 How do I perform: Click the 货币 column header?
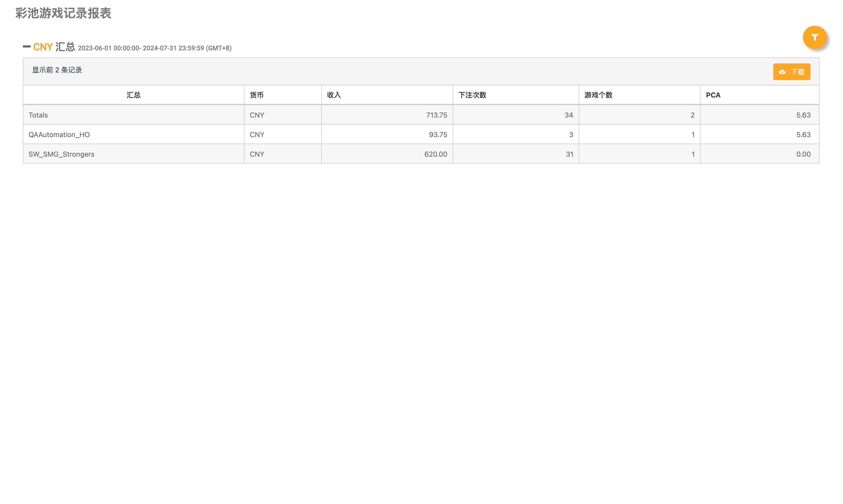(x=257, y=95)
